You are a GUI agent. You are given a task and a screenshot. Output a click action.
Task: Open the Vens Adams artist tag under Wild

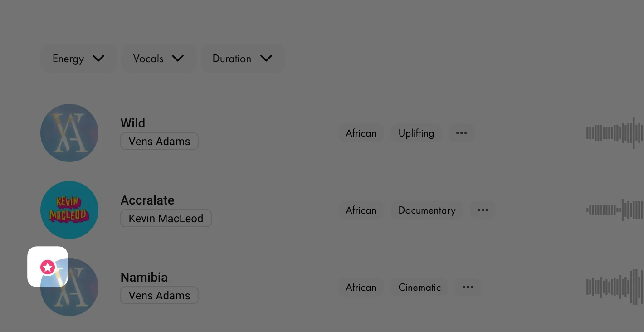tap(159, 141)
